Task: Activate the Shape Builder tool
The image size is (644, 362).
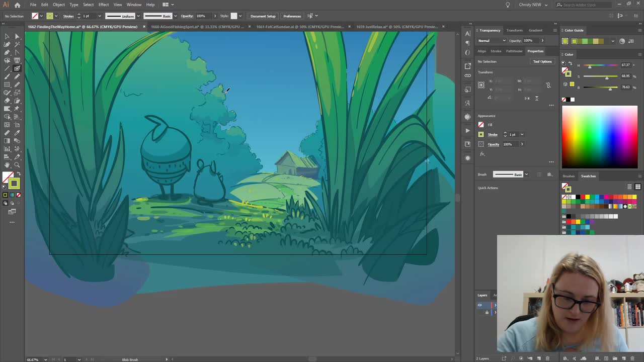Action: (7, 117)
